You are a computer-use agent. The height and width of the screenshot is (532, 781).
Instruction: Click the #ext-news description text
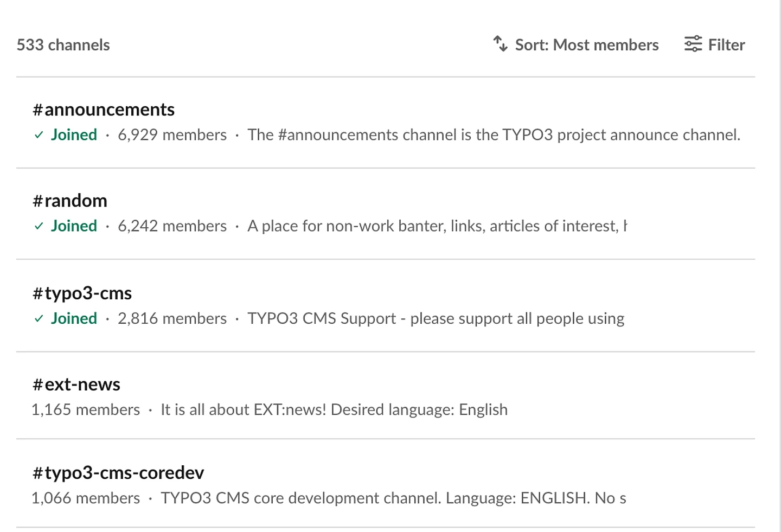[x=334, y=409]
